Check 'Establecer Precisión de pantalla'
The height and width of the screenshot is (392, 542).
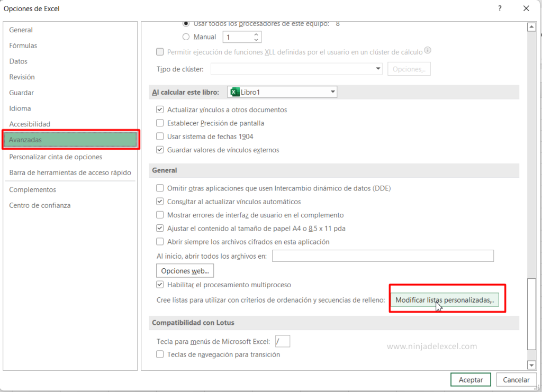click(x=160, y=123)
